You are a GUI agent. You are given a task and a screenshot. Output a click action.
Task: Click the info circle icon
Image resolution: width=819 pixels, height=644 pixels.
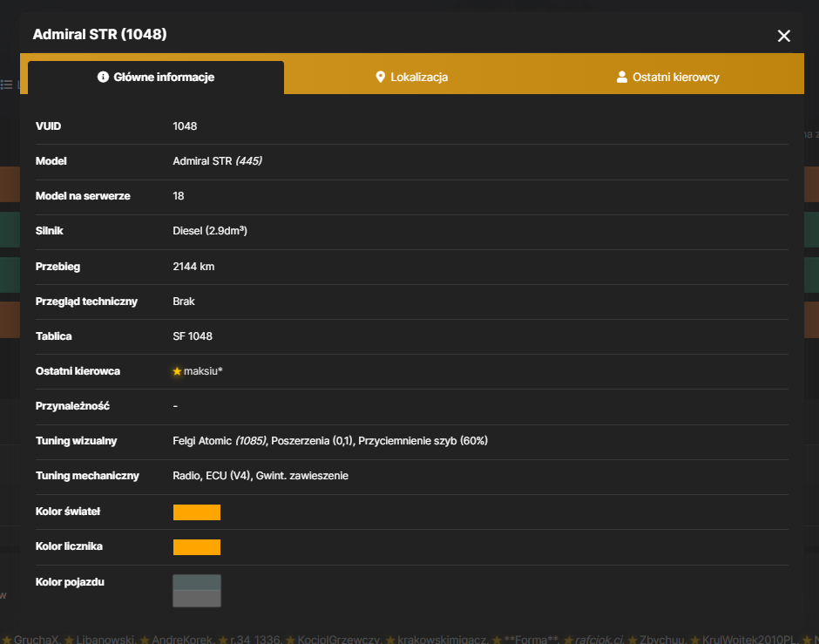[x=103, y=77]
